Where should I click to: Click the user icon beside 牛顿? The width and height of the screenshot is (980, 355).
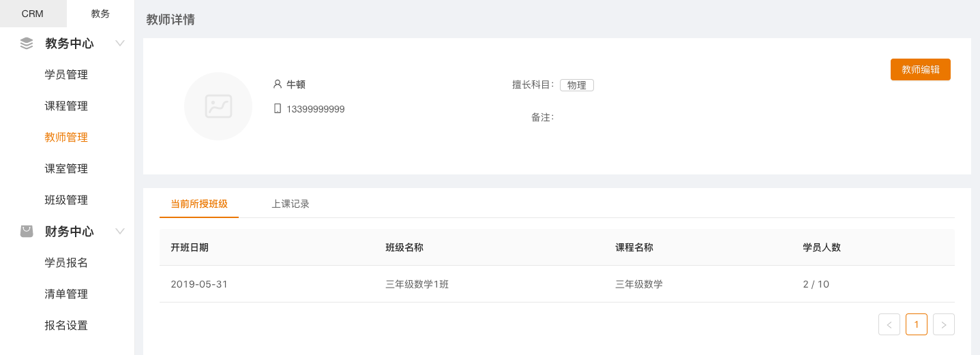[x=278, y=84]
